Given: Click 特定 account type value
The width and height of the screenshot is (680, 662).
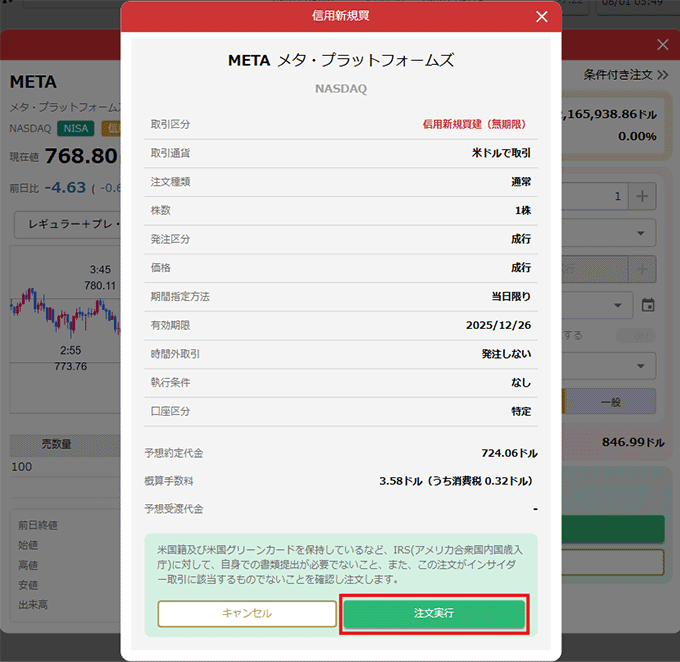Looking at the screenshot, I should tap(521, 411).
